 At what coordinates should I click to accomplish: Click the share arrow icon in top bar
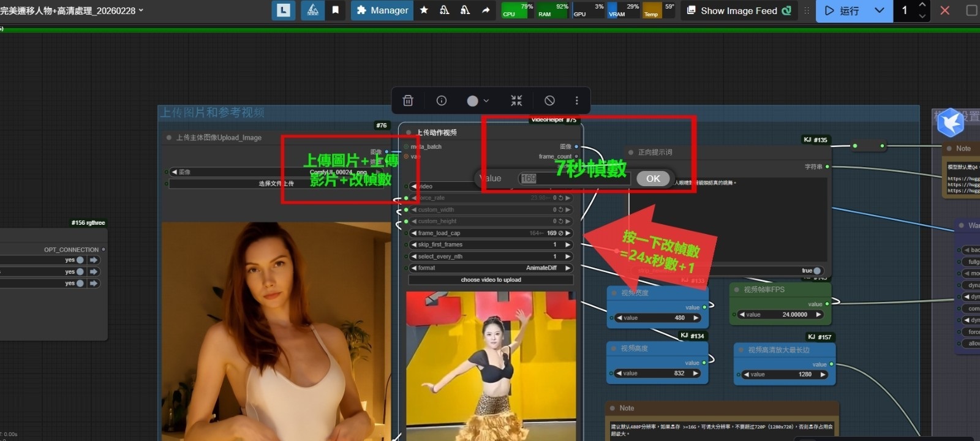point(486,10)
